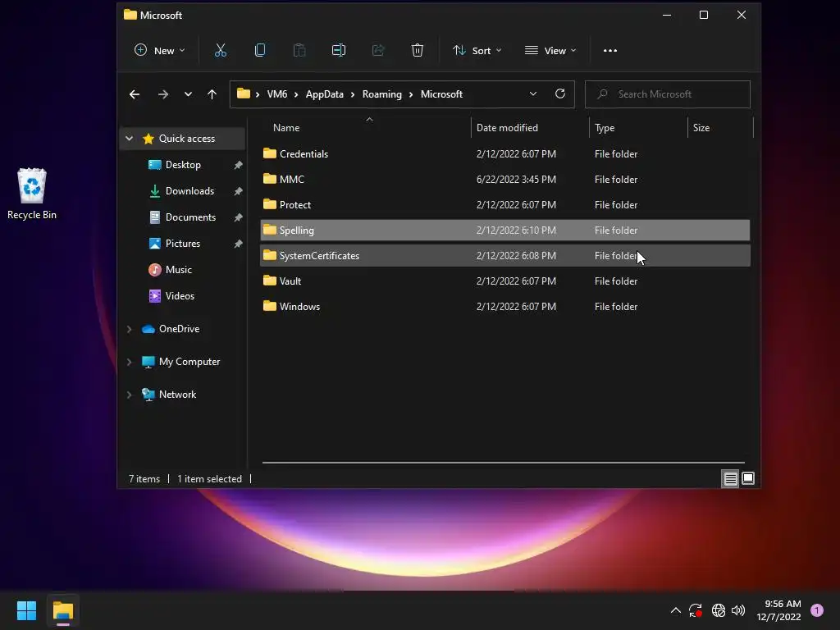Click AppData in the breadcrumb path
The width and height of the screenshot is (840, 630).
tap(325, 94)
